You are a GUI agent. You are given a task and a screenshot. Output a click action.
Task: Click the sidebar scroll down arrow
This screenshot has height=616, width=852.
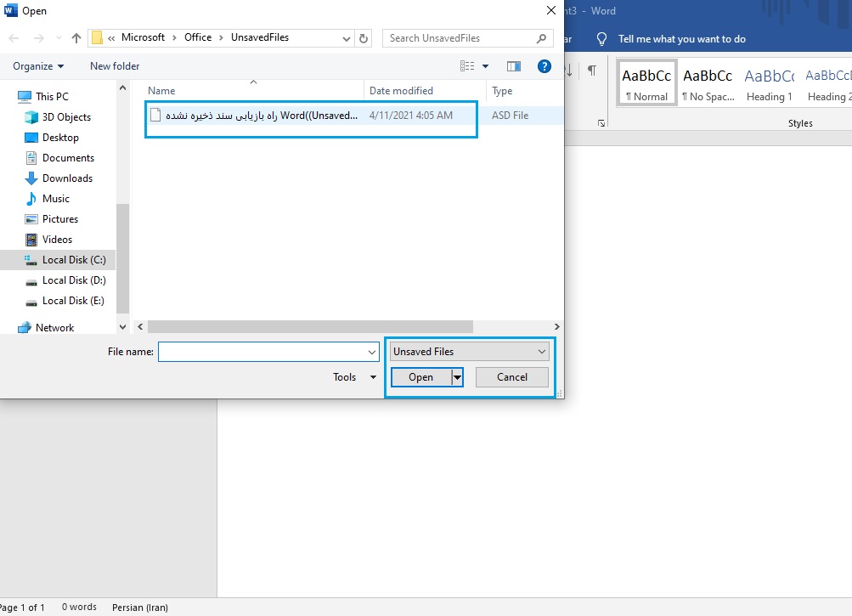[123, 327]
